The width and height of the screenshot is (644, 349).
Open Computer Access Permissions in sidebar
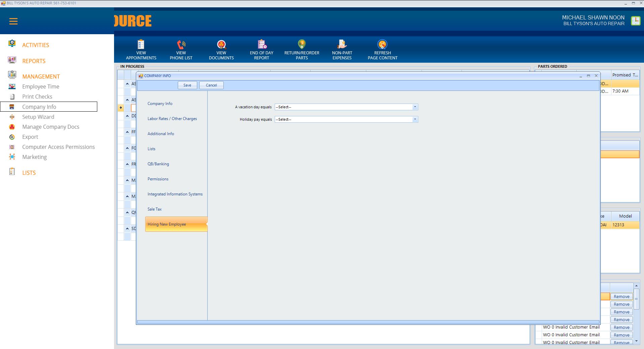58,147
